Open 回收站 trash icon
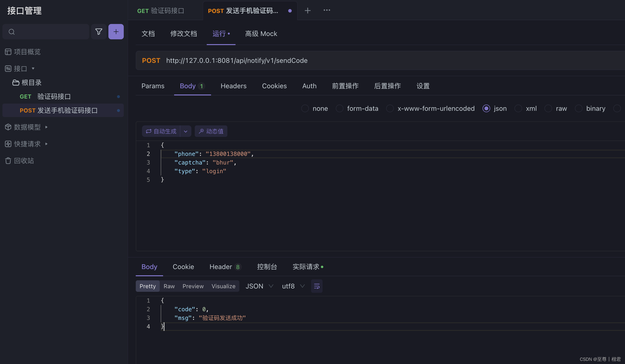 (x=8, y=161)
